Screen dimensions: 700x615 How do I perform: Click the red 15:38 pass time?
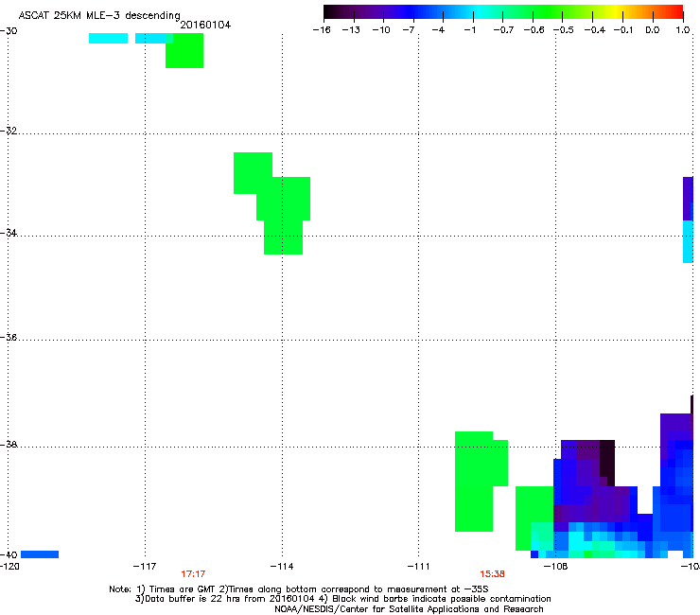coord(492,574)
